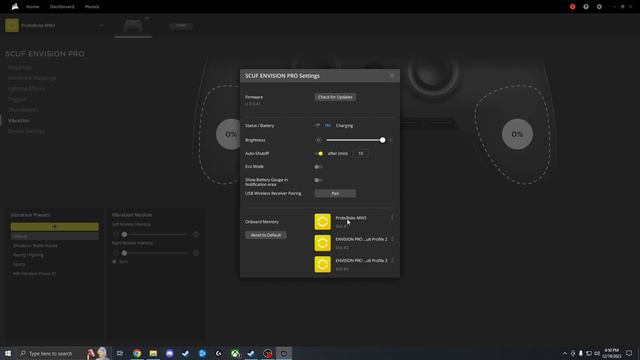Open the Dashboard tab in iCUE

(x=62, y=7)
